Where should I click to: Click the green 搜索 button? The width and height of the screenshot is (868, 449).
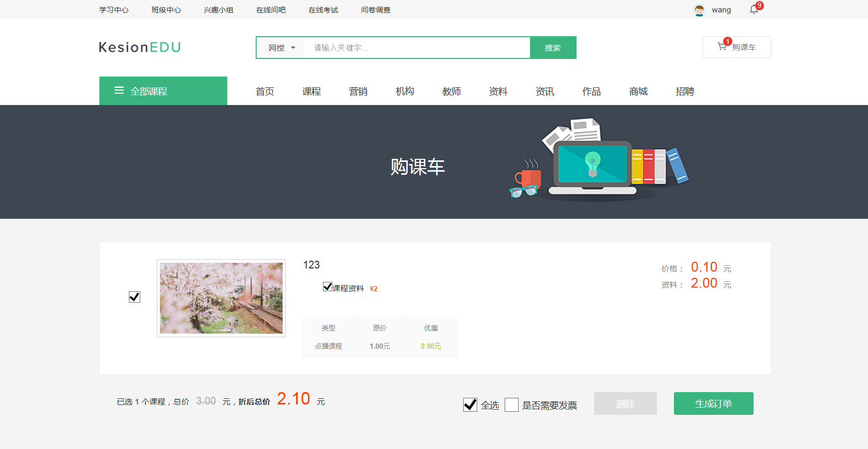click(553, 48)
